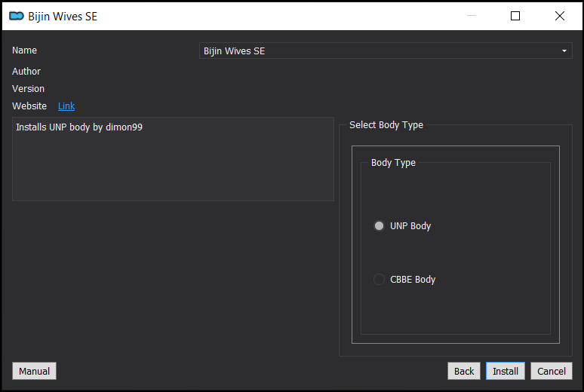
Task: Select the CBBE Body radio circle
Action: [x=379, y=279]
